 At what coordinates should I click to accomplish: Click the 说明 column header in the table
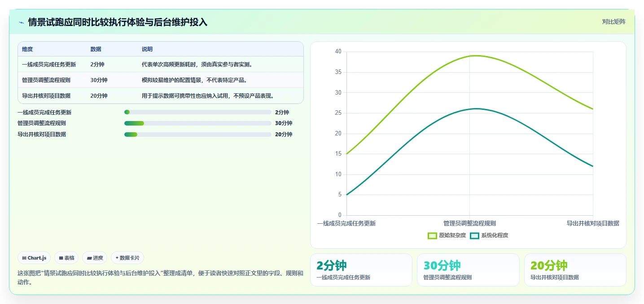[x=147, y=49]
